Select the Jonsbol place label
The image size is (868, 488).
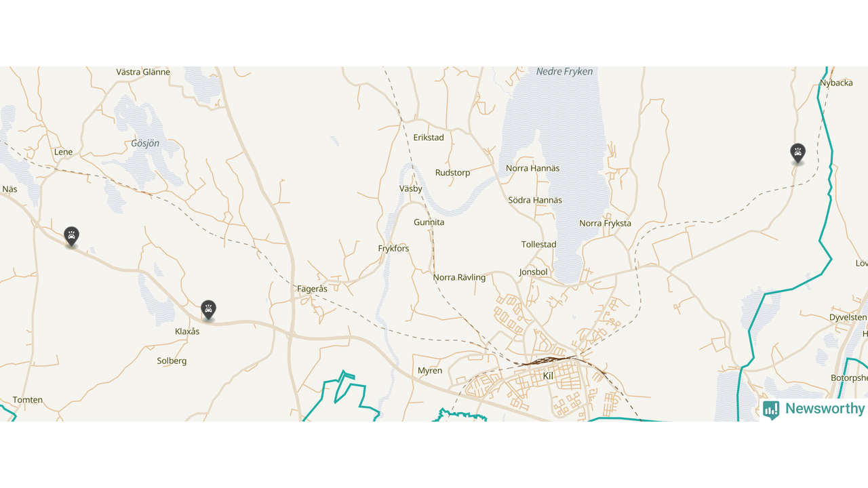tap(533, 272)
